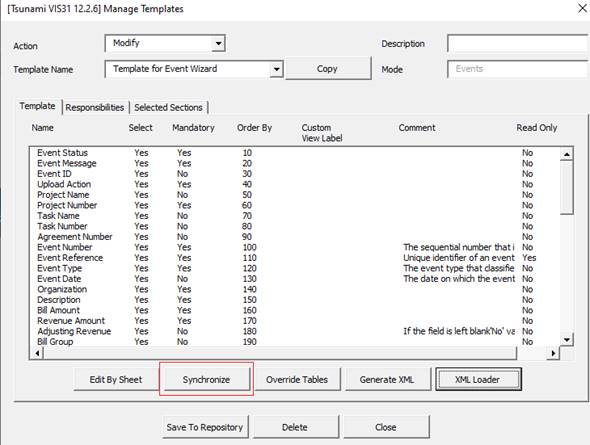Click the Synchronize button
590x445 pixels.
[x=207, y=379]
